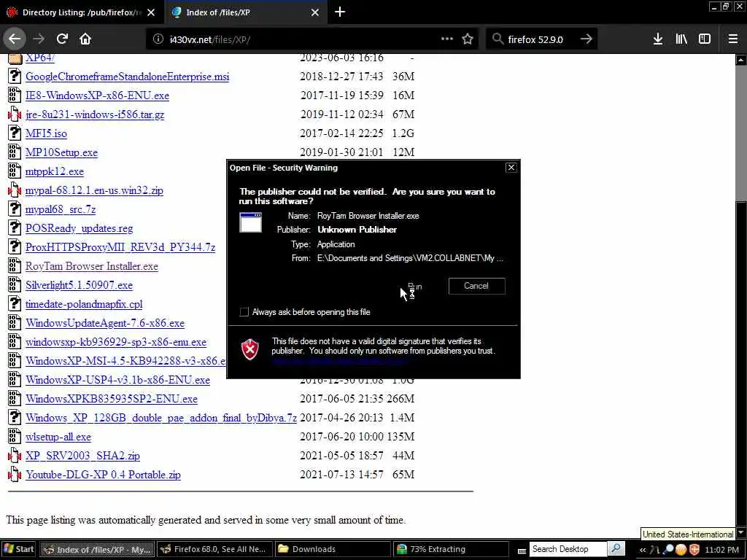Open the 73% Extracting taskbar window
747x560 pixels.
tap(451, 549)
